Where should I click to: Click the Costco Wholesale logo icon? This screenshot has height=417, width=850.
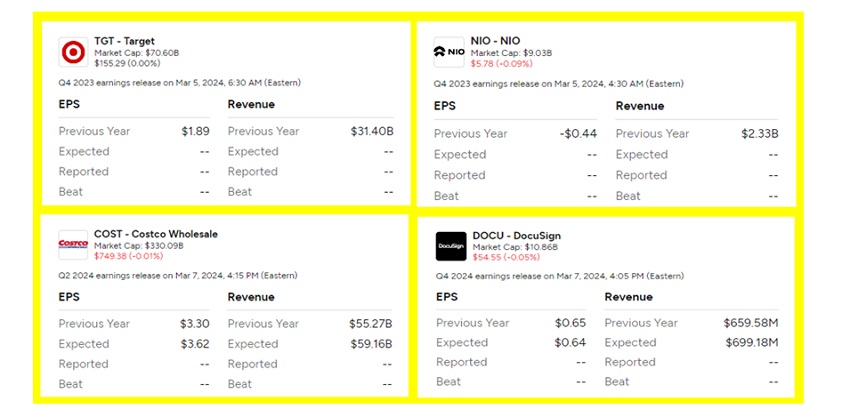(73, 245)
